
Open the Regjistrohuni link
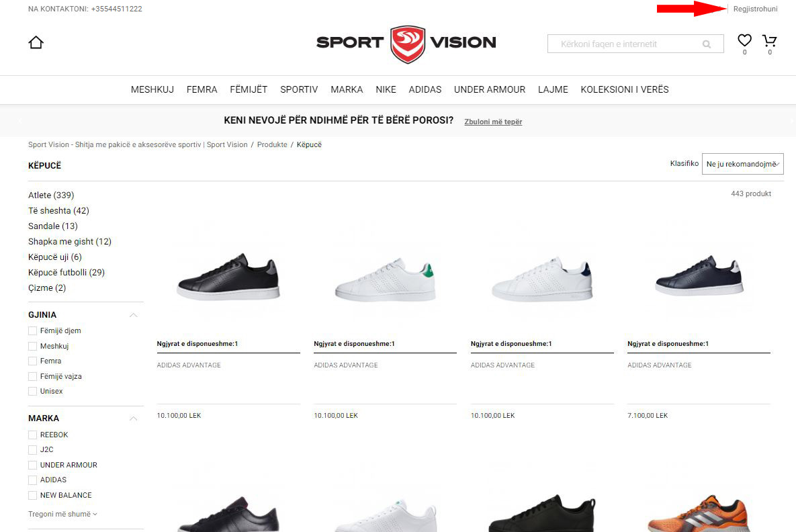click(x=755, y=9)
